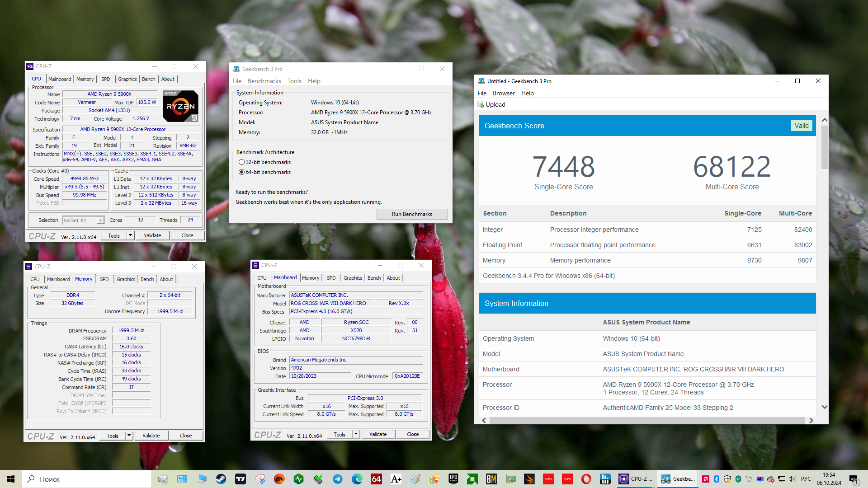This screenshot has height=488, width=868.
Task: Switch to Graphics tab in CPU-Z Memory window
Action: click(126, 279)
